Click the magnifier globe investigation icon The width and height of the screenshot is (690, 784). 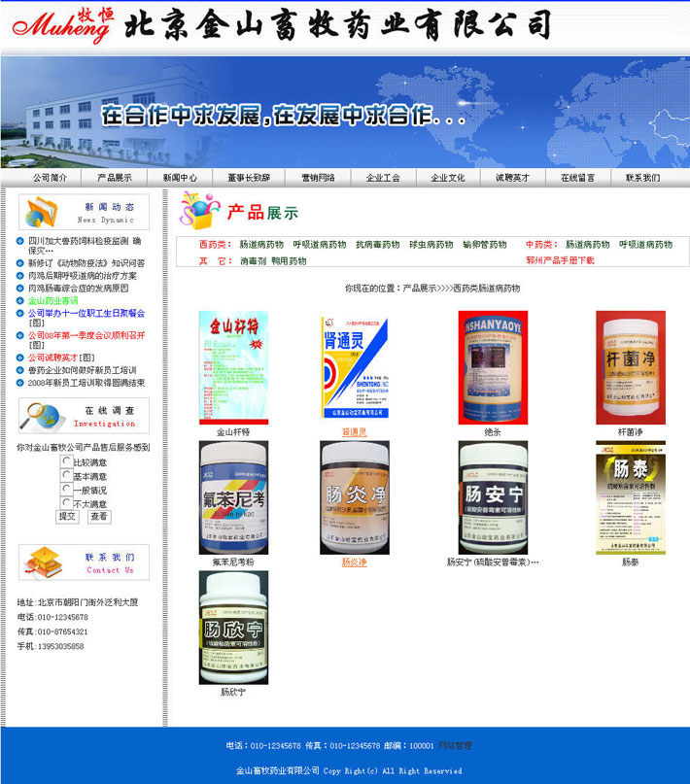point(42,417)
